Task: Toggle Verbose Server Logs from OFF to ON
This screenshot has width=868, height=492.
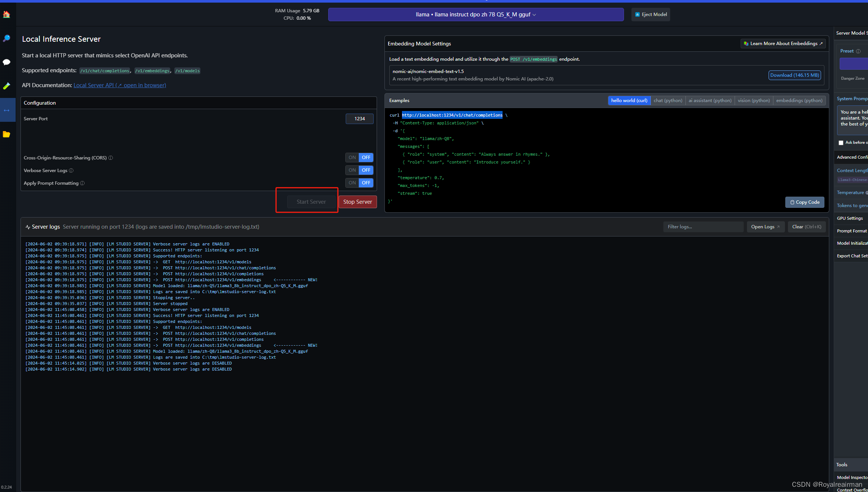Action: [x=352, y=170]
